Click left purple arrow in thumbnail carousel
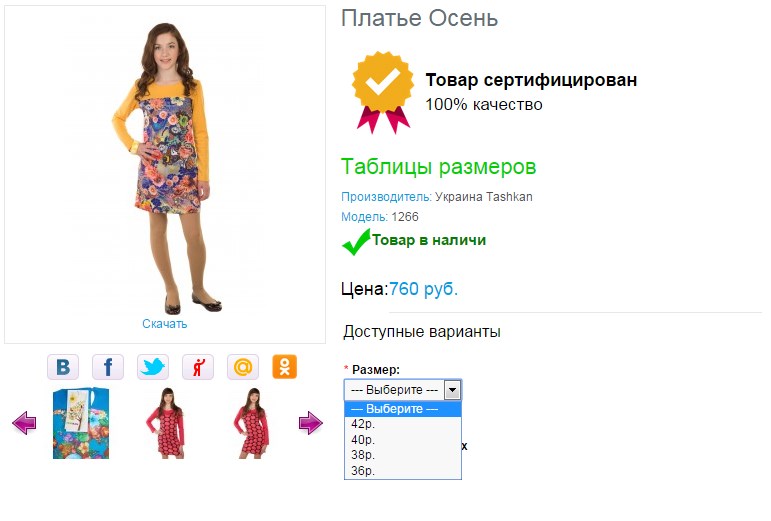The image size is (771, 521). point(24,423)
